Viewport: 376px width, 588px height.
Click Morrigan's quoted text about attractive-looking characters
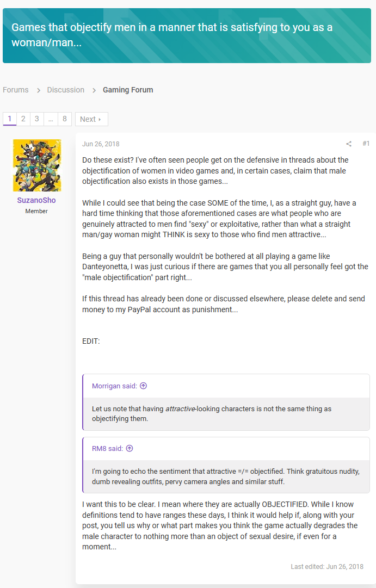coord(212,413)
